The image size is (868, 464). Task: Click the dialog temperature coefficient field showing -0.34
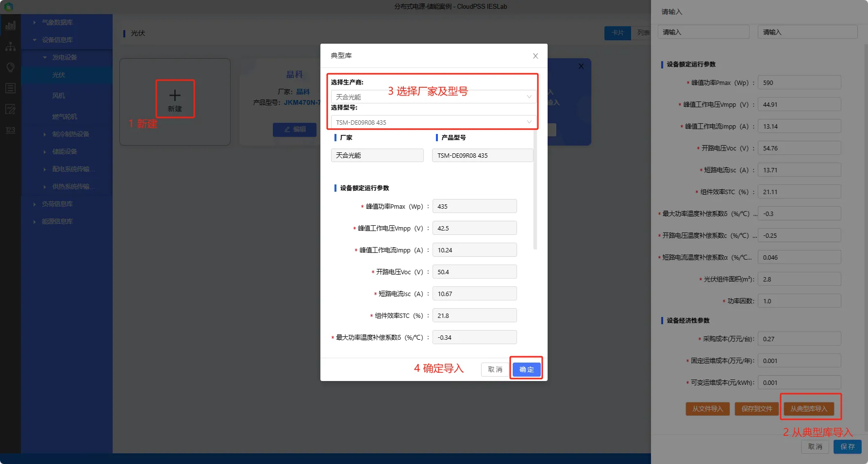pos(475,337)
